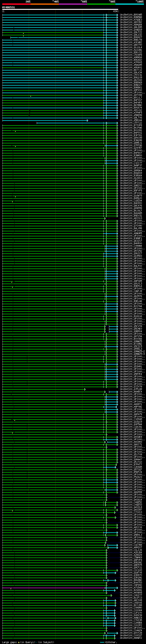Open the UniRef100_C5YT22 entry
The image size is (146, 644).
pos(131,123)
